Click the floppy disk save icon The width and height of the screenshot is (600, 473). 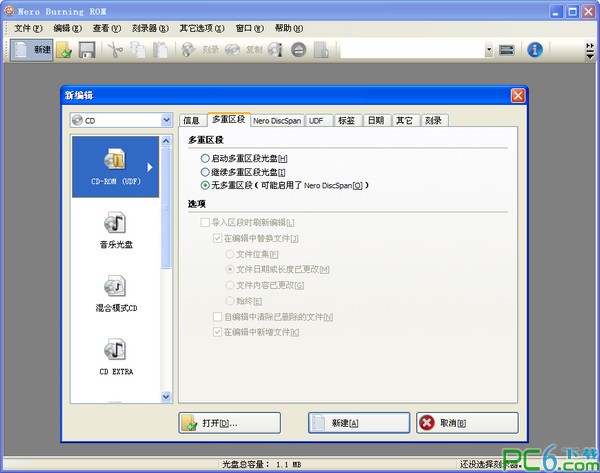coord(86,50)
